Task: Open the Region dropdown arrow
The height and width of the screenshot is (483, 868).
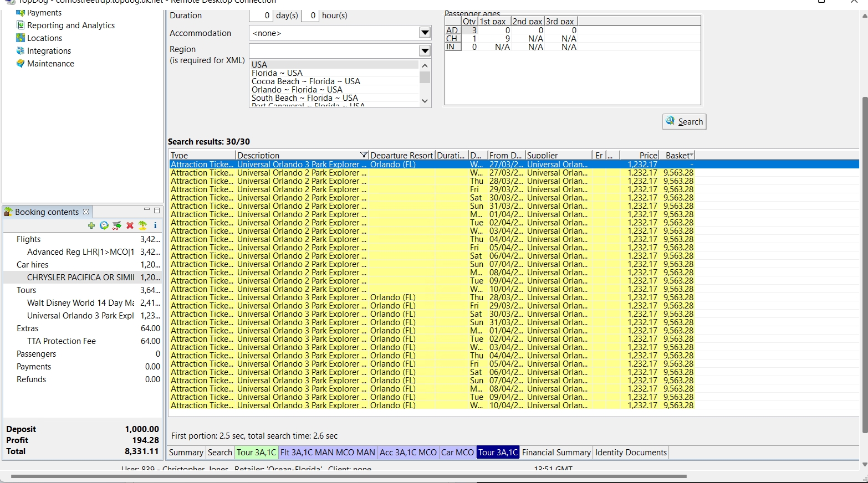Action: 425,51
